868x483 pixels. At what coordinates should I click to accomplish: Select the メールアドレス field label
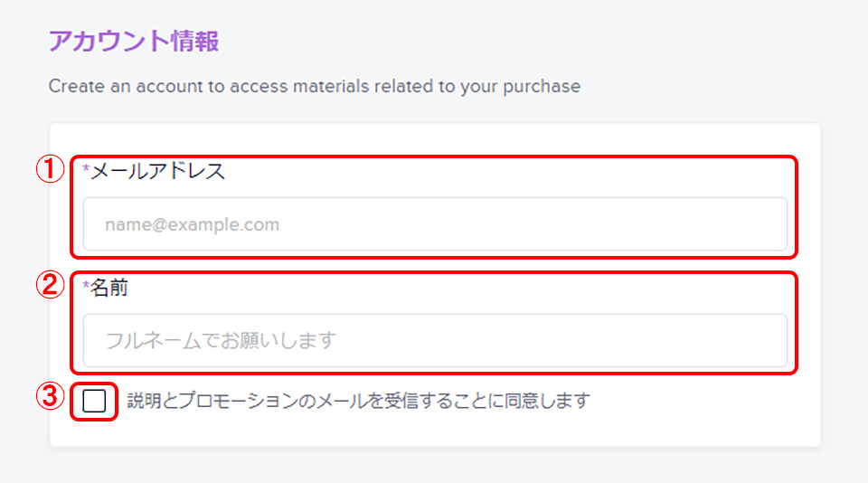pos(157,171)
